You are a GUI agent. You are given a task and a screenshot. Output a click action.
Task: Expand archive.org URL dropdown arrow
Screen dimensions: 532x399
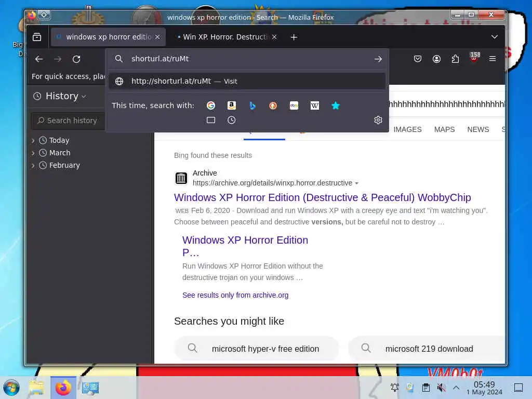tap(356, 183)
